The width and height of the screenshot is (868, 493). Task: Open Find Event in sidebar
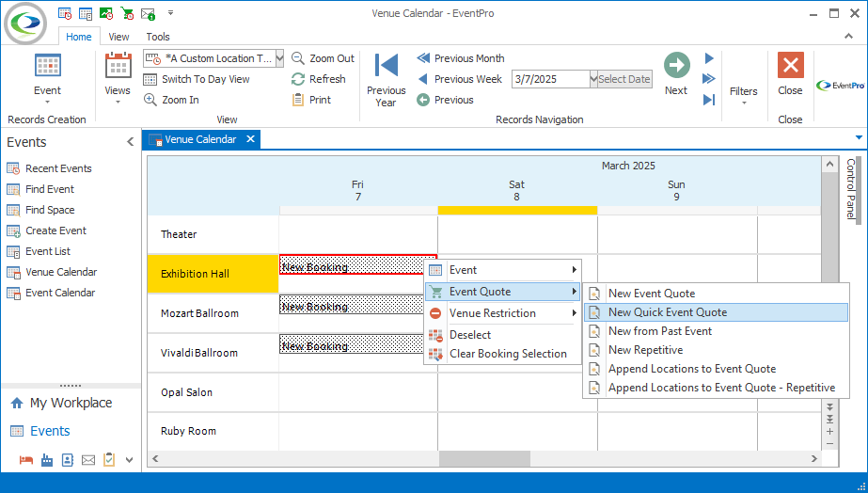(x=40, y=189)
